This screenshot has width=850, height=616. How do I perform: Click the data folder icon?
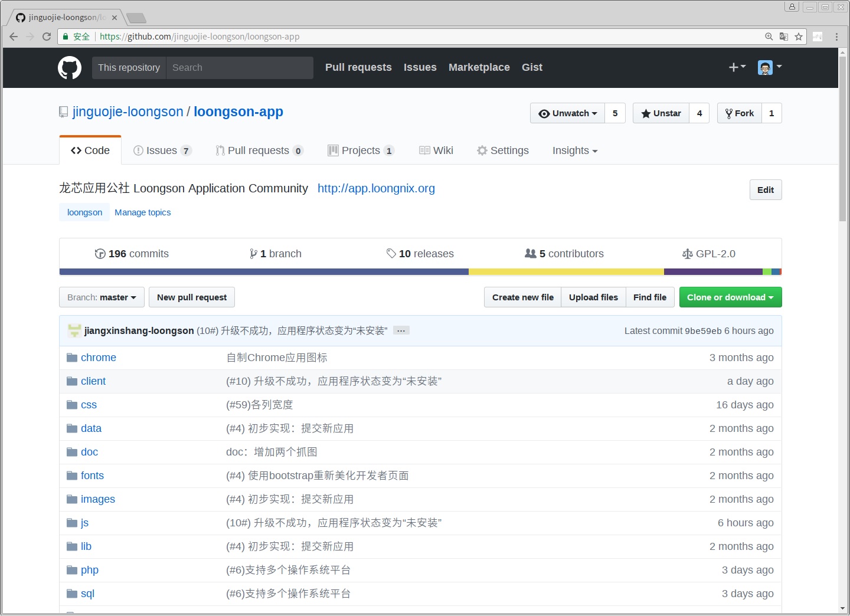[72, 428]
